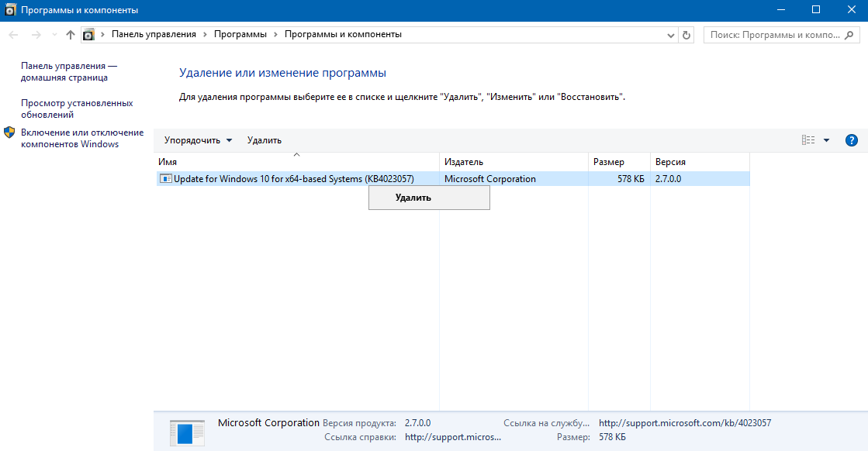Click the view layout icon
868x451 pixels.
click(808, 140)
